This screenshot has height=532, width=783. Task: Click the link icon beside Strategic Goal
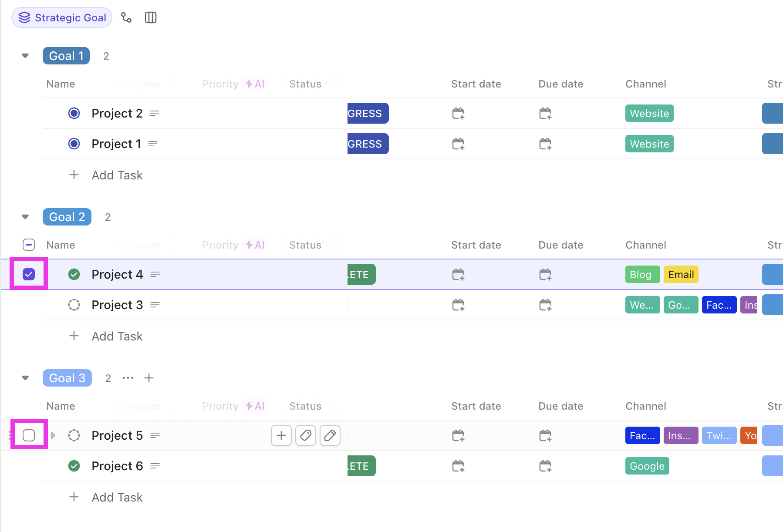[x=127, y=17]
